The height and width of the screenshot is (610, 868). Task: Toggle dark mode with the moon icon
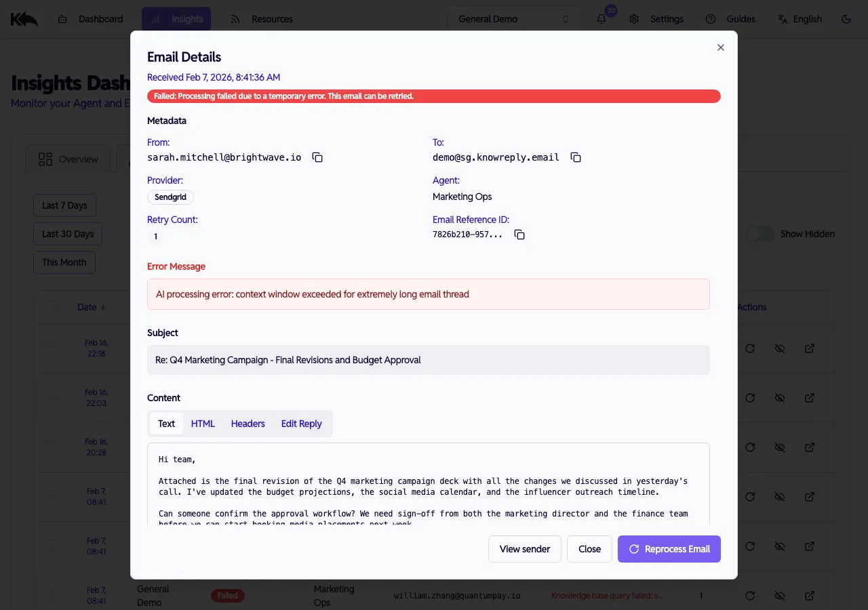tap(846, 19)
